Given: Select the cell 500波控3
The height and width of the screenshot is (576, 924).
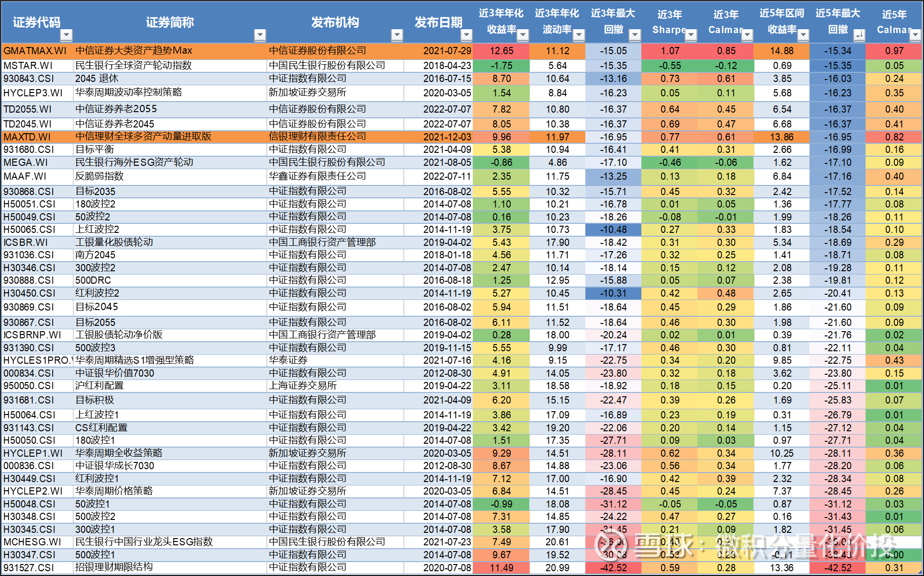Looking at the screenshot, I should (170, 348).
